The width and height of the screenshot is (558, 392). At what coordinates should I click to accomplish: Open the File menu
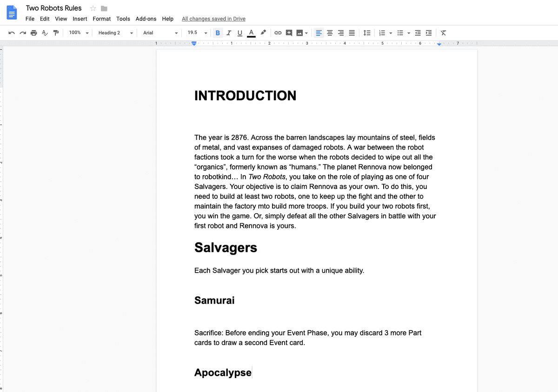30,19
